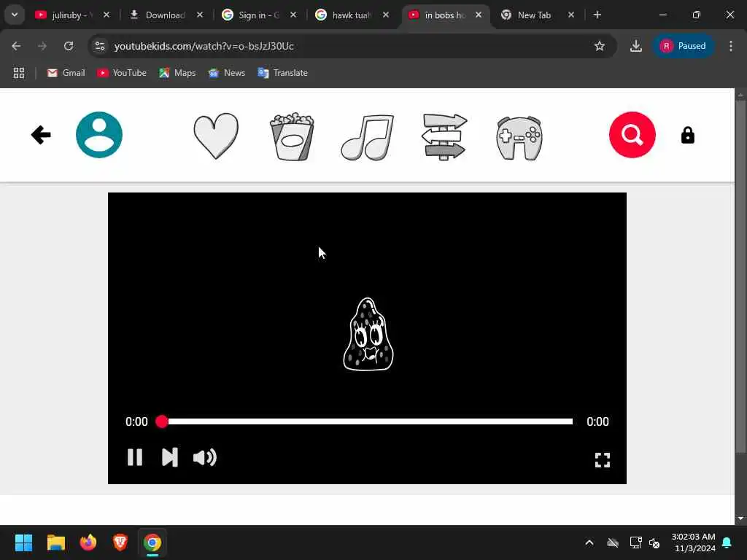Switch to the juliruby YouTube tab
Viewport: 747px width, 560px height.
click(x=72, y=15)
